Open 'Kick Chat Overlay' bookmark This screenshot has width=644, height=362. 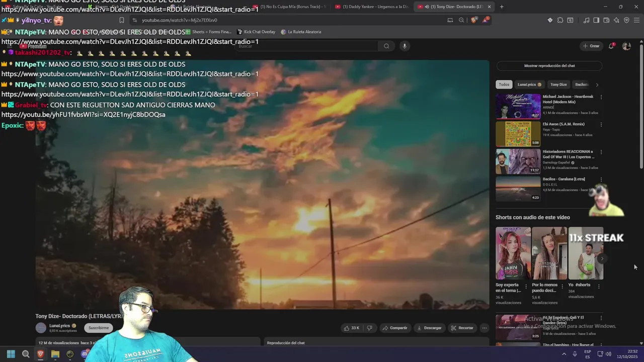click(256, 32)
